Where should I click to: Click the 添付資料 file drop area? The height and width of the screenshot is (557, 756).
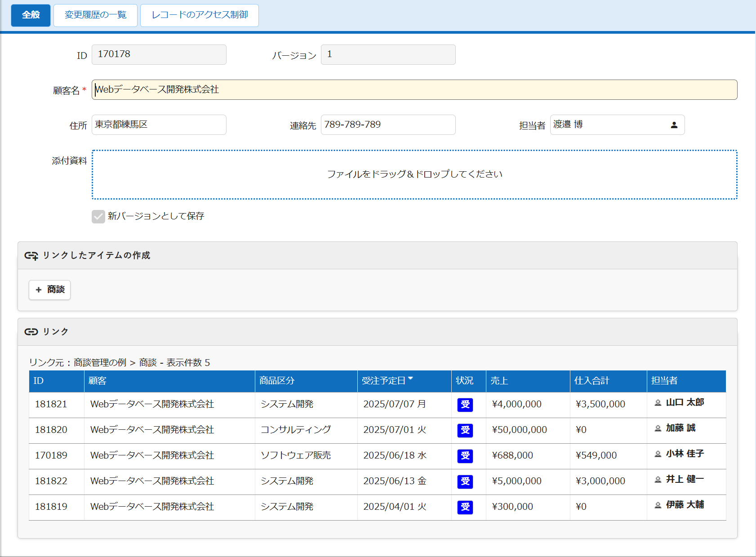pyautogui.click(x=414, y=174)
